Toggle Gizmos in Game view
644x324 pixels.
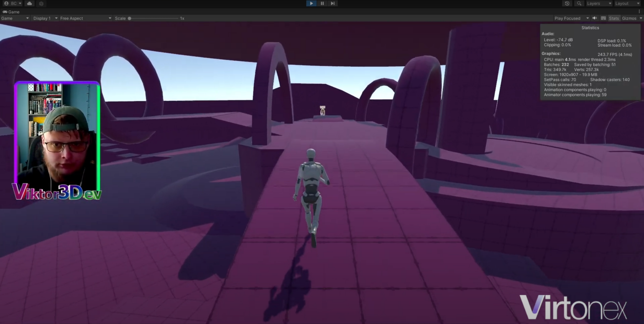click(x=629, y=18)
